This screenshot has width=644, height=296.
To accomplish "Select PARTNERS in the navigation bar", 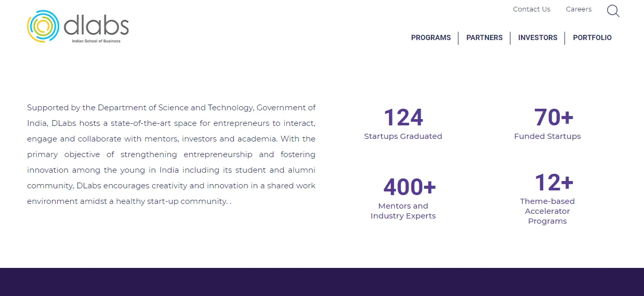I will [x=484, y=38].
